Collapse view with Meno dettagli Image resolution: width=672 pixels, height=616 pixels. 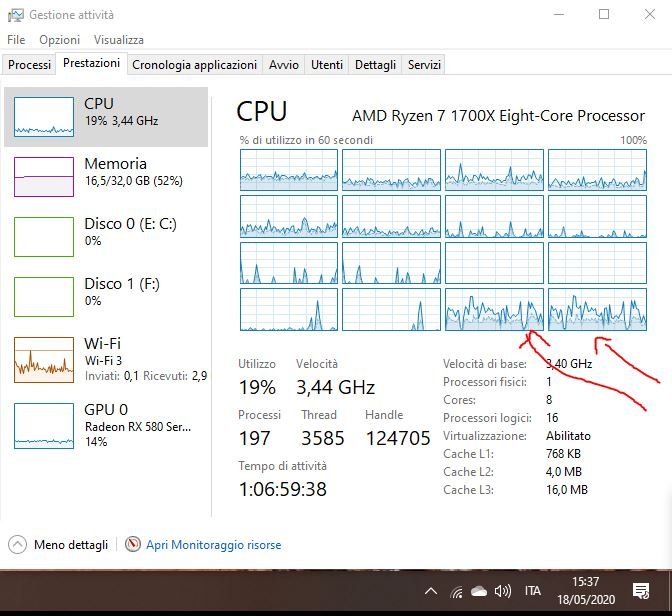click(60, 545)
